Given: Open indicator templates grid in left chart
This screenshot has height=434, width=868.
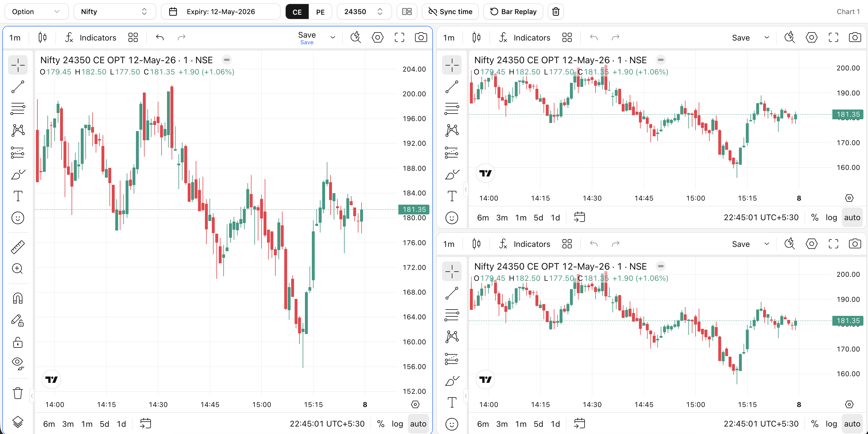Looking at the screenshot, I should 133,37.
